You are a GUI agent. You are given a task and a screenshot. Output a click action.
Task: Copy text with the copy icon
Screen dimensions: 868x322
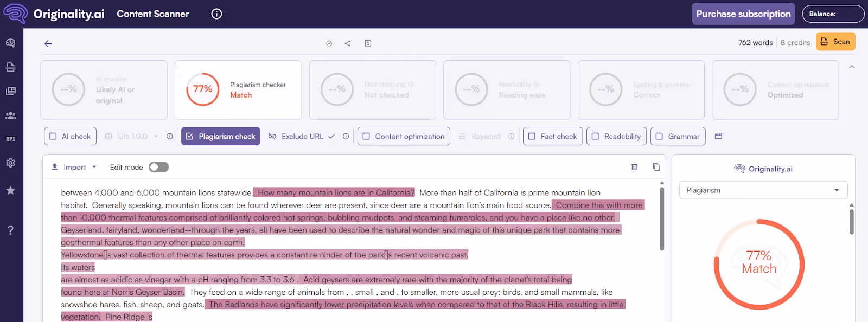coord(656,167)
